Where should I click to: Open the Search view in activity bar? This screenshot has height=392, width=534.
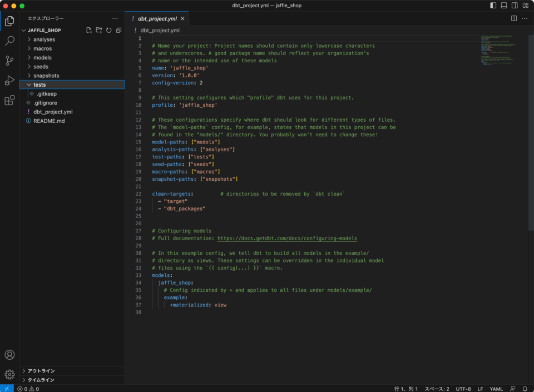[9, 41]
